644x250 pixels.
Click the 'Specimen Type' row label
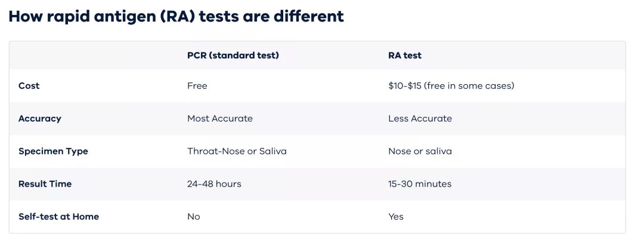pyautogui.click(x=54, y=152)
